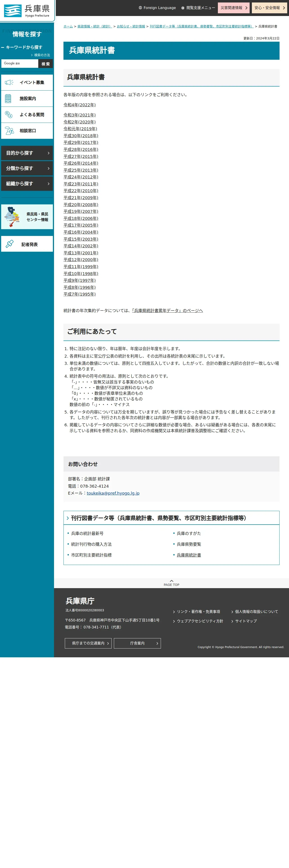Open the 平成18年(2006年) link
The height and width of the screenshot is (868, 289).
pyautogui.click(x=81, y=218)
